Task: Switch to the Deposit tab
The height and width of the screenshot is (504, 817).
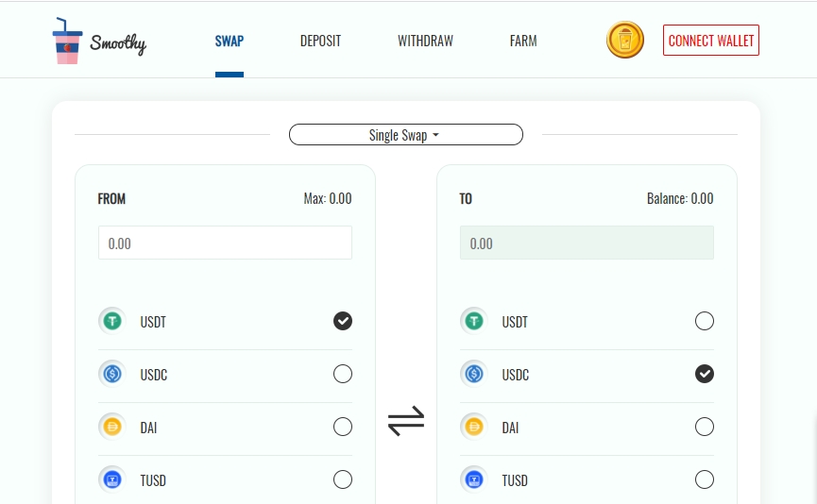Action: 320,42
